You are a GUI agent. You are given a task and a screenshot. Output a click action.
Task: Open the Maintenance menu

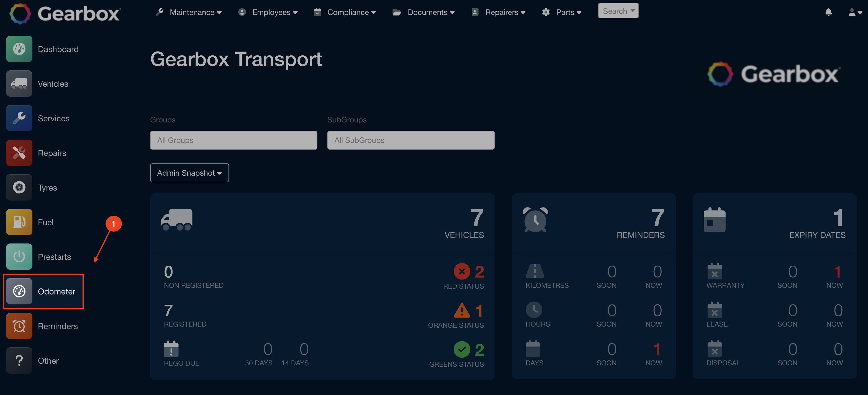(x=188, y=12)
